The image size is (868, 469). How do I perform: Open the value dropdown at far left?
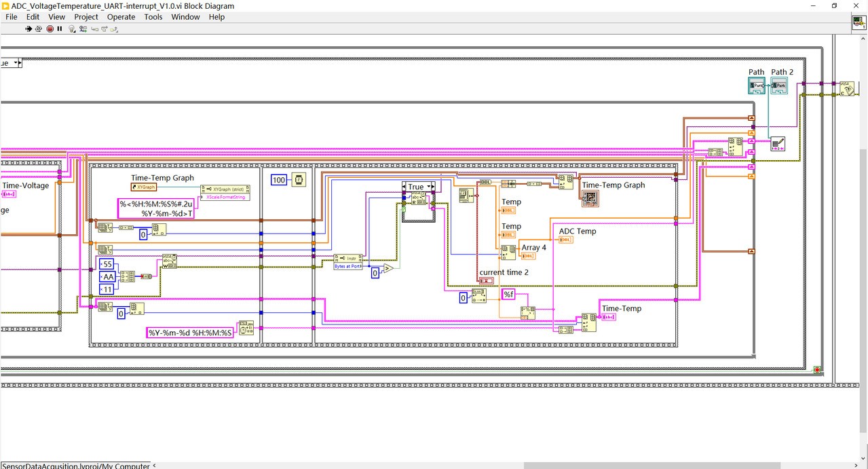(14, 62)
